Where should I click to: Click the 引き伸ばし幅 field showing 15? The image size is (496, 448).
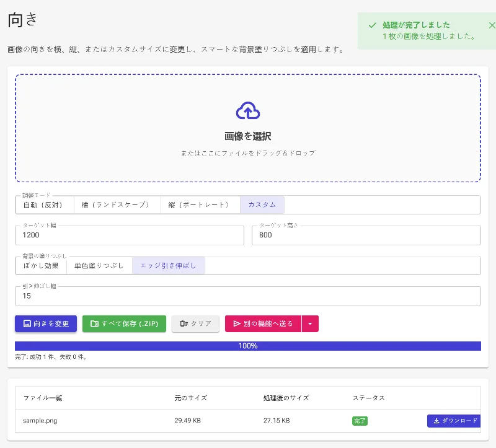(x=248, y=296)
